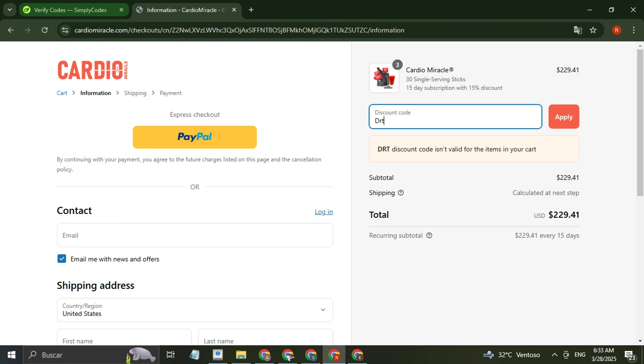Close the Verify Codes SimplyCodes tab

coord(121,10)
